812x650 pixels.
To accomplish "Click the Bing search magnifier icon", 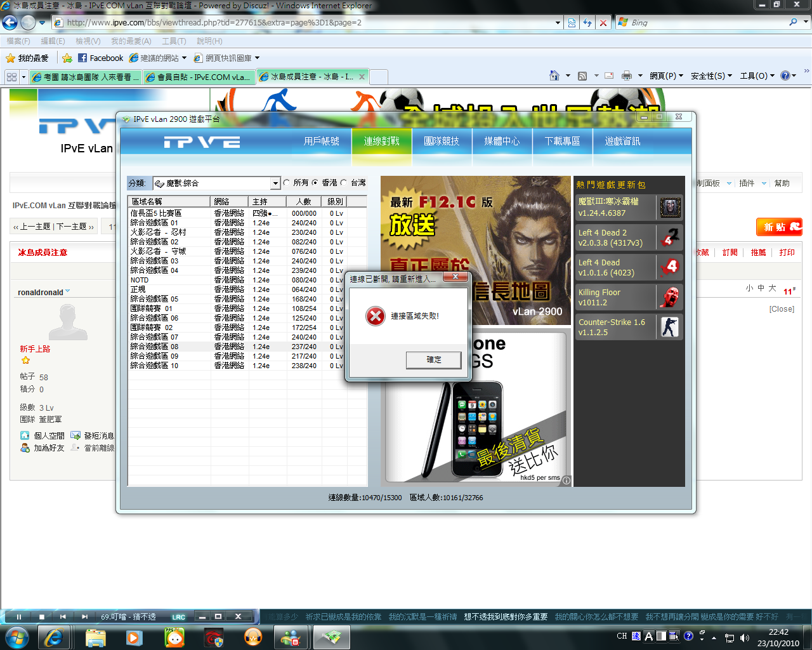I will click(793, 22).
